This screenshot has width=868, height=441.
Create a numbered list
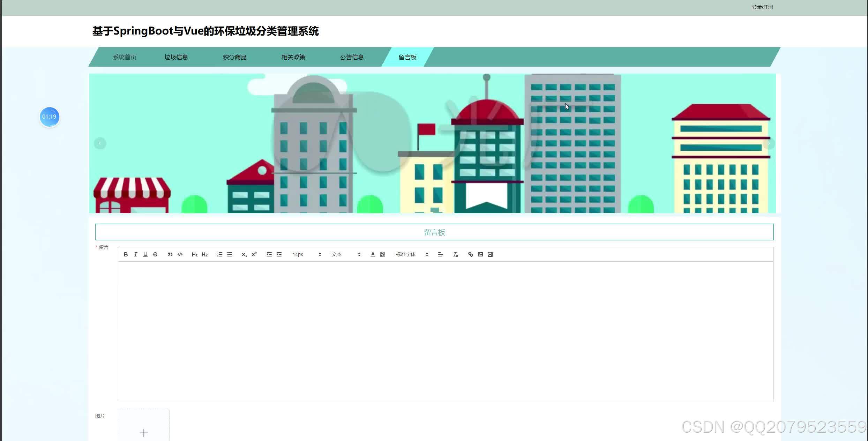click(x=219, y=254)
